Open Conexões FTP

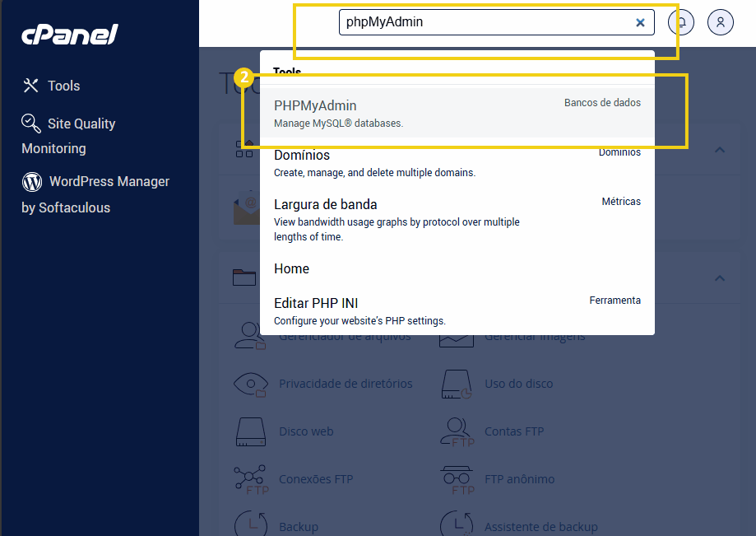point(316,479)
